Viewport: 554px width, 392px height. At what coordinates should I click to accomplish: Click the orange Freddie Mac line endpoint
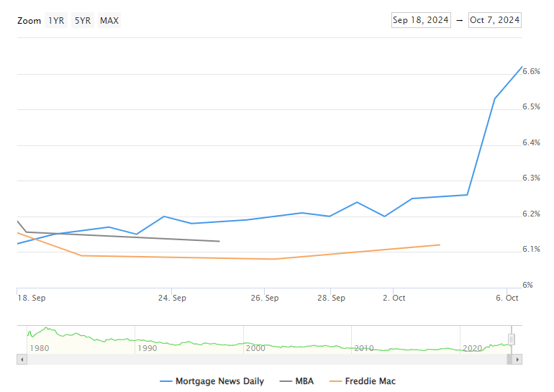pos(439,245)
